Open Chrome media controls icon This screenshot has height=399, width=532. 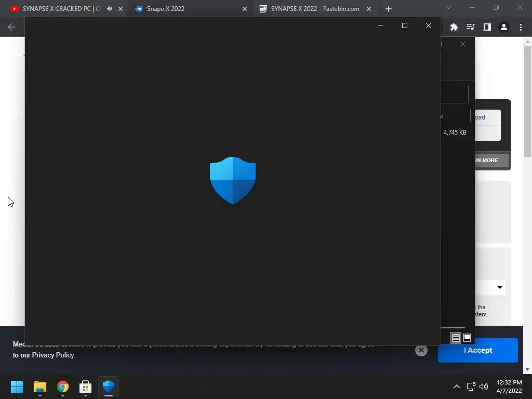(x=470, y=27)
